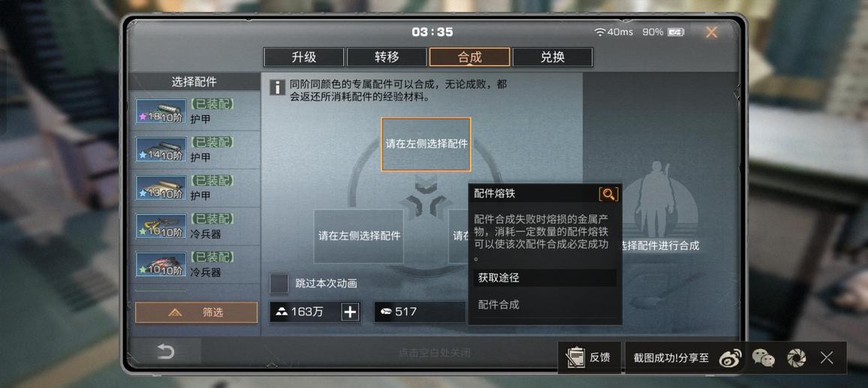The height and width of the screenshot is (388, 868).
Task: Open 反馈 feedback clipboard icon
Action: click(576, 357)
